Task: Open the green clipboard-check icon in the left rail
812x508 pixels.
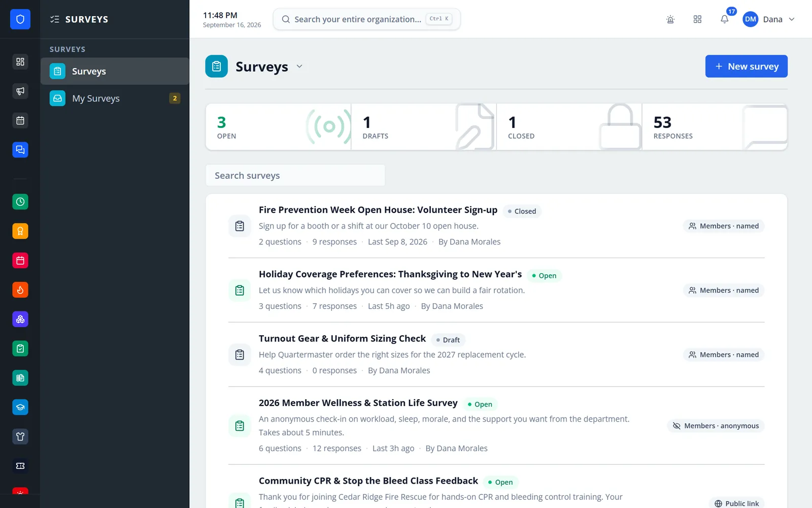Action: click(x=20, y=348)
